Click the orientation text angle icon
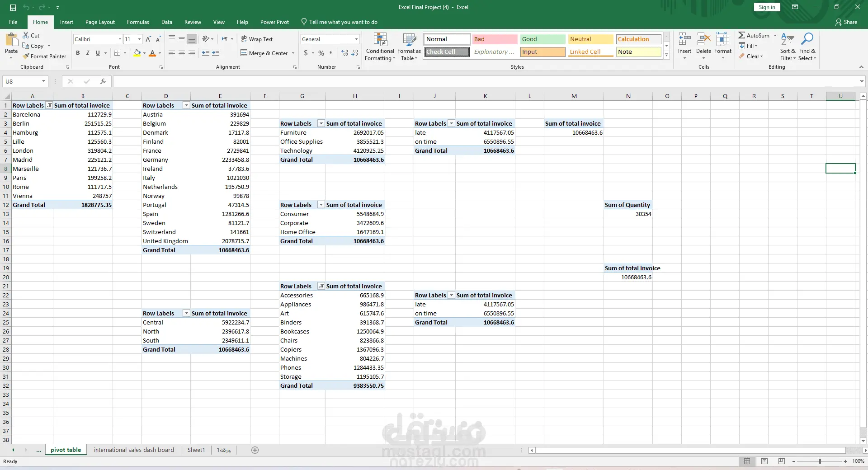Viewport: 868px width, 470px height. (206, 39)
